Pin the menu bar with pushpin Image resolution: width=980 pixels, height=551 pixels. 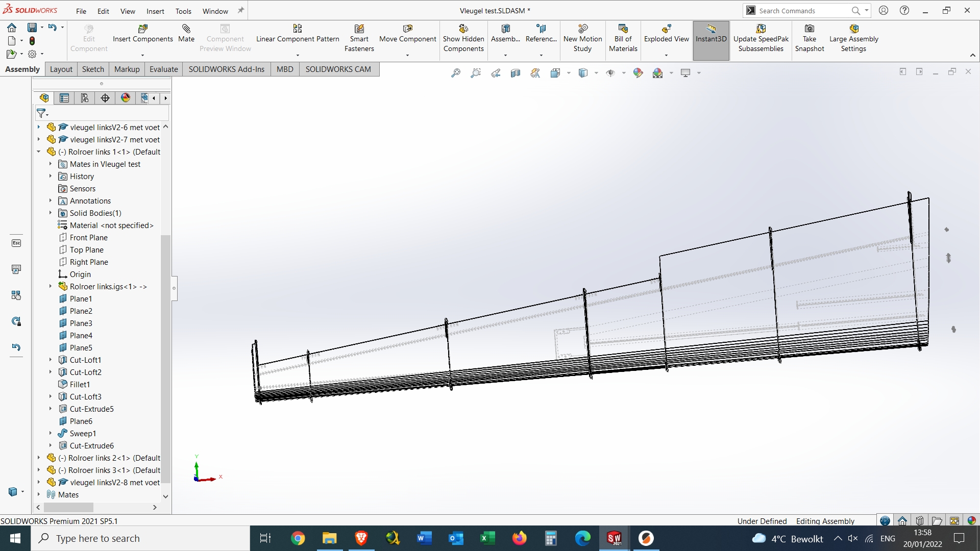[241, 10]
